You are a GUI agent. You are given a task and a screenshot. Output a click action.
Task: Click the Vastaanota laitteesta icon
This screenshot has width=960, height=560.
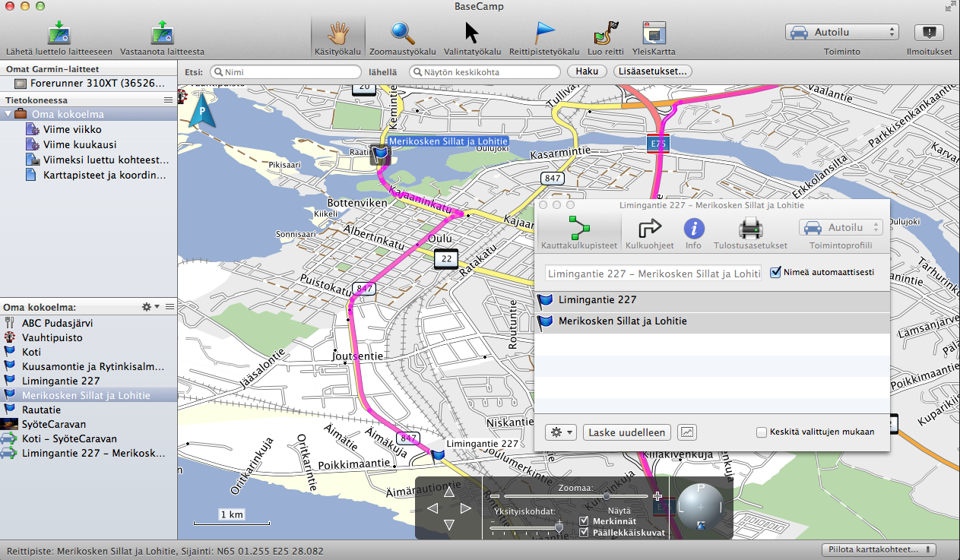(162, 33)
